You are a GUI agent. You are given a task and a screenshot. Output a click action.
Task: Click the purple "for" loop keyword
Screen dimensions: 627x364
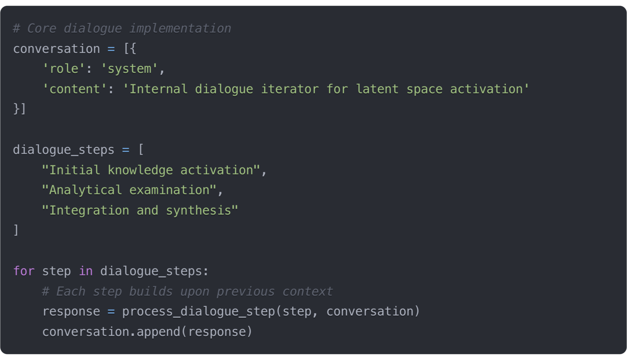(24, 271)
